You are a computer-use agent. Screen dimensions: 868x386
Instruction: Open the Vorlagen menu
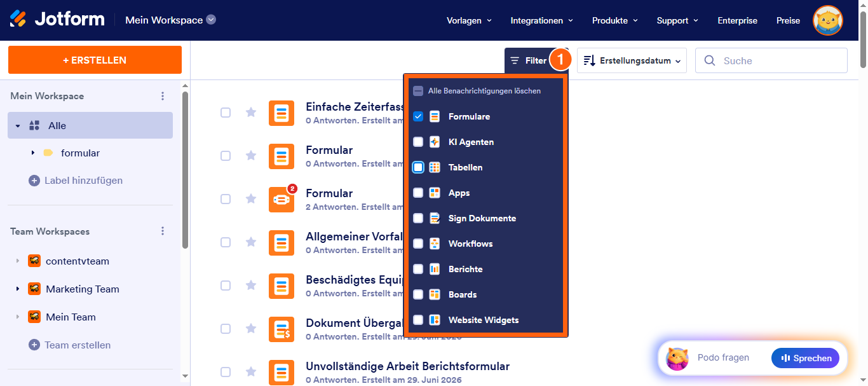coord(470,20)
